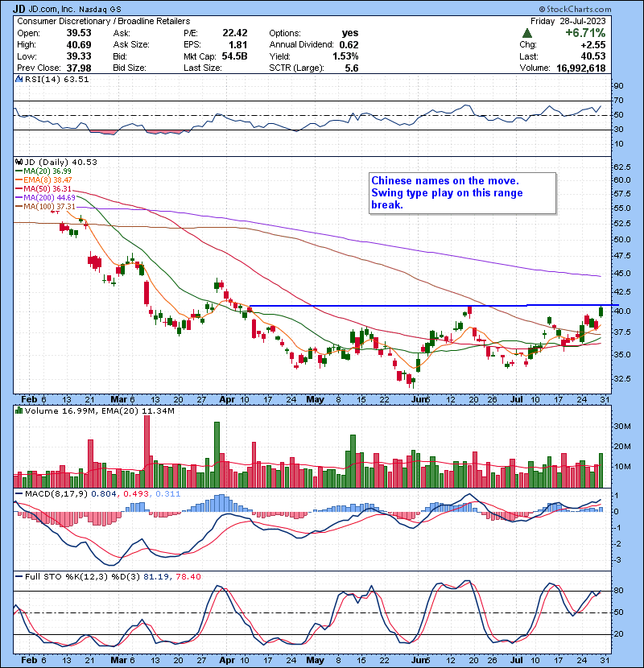Click the RSI indicator line icon
The height and width of the screenshot is (668, 644).
point(19,79)
